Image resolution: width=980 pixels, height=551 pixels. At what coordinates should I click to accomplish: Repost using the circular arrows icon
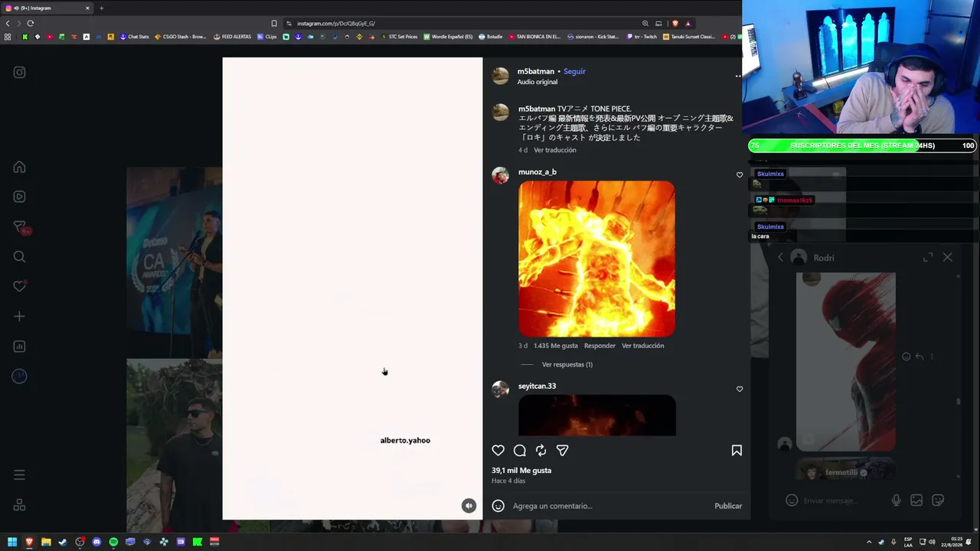point(541,451)
